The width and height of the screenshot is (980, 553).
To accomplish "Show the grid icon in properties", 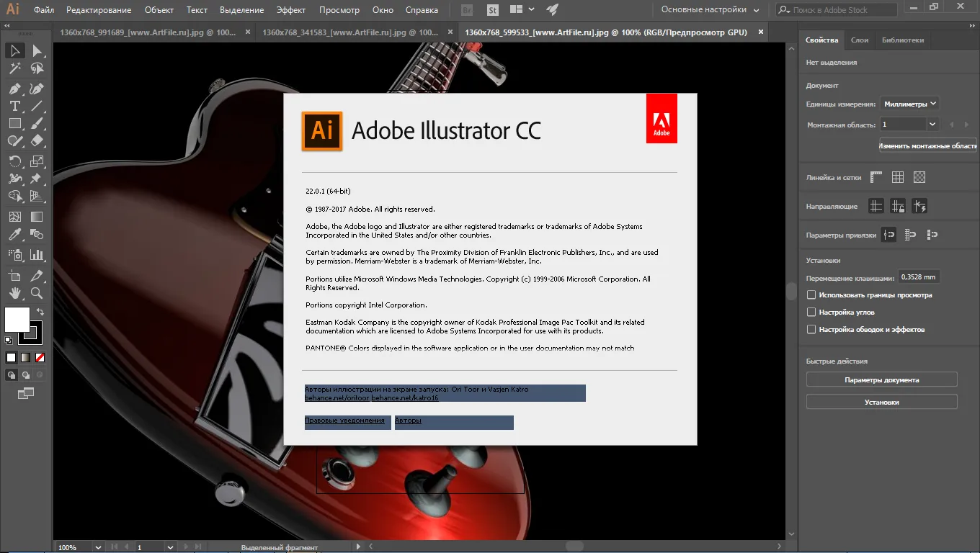I will tap(898, 177).
